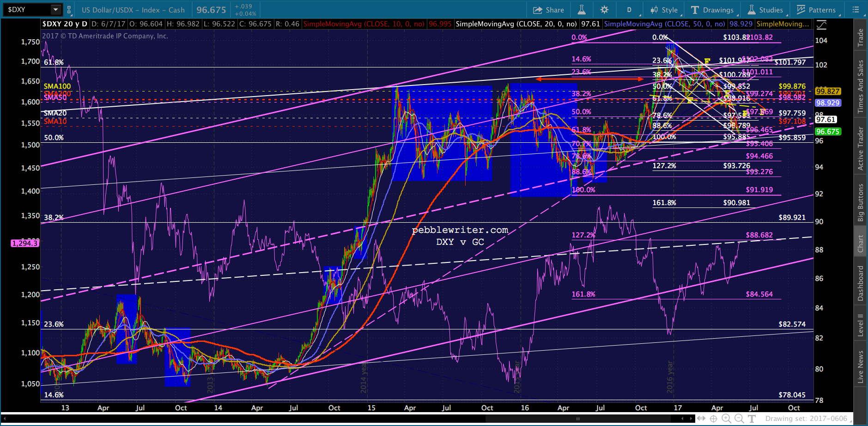Open the Dashboard sidebar tab
868x426 pixels.
pos(861,283)
